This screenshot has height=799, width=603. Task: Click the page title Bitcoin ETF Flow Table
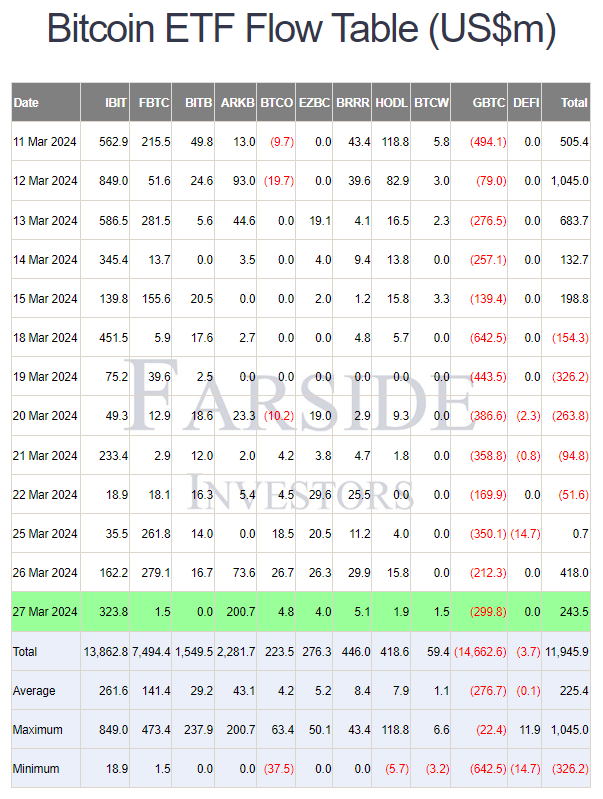(x=301, y=28)
